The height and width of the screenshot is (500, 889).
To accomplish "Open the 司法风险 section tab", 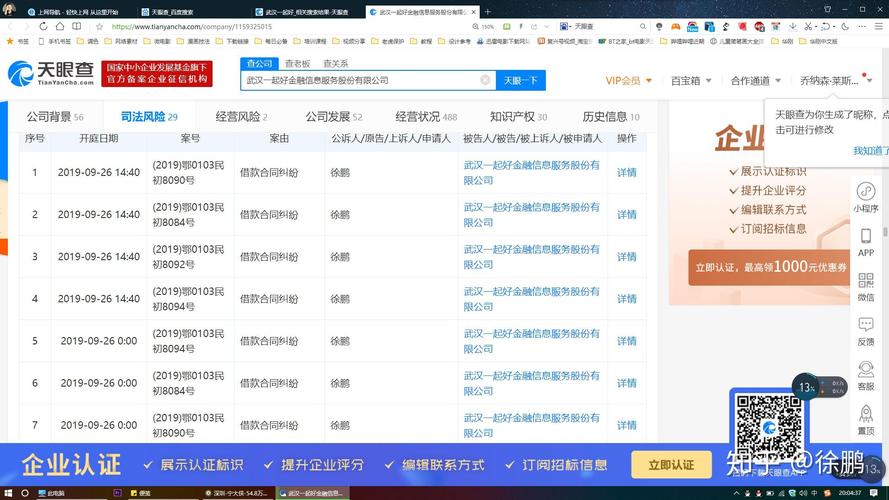I will 149,117.
